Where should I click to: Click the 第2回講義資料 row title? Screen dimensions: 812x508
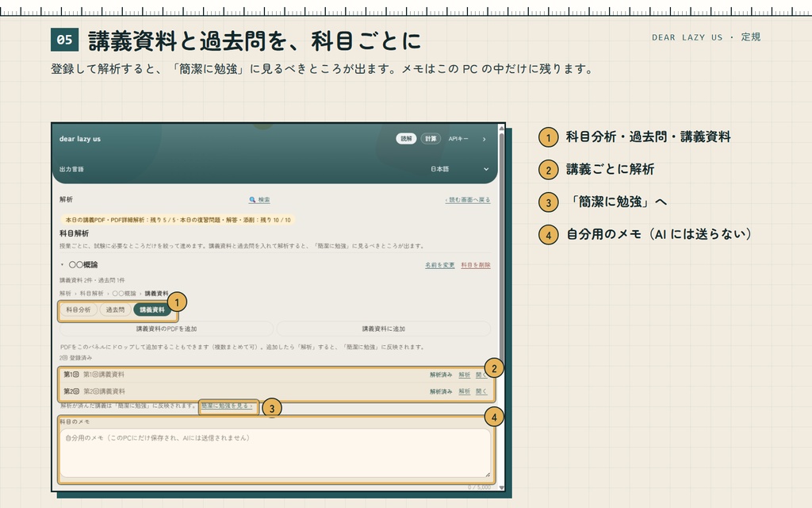(104, 391)
